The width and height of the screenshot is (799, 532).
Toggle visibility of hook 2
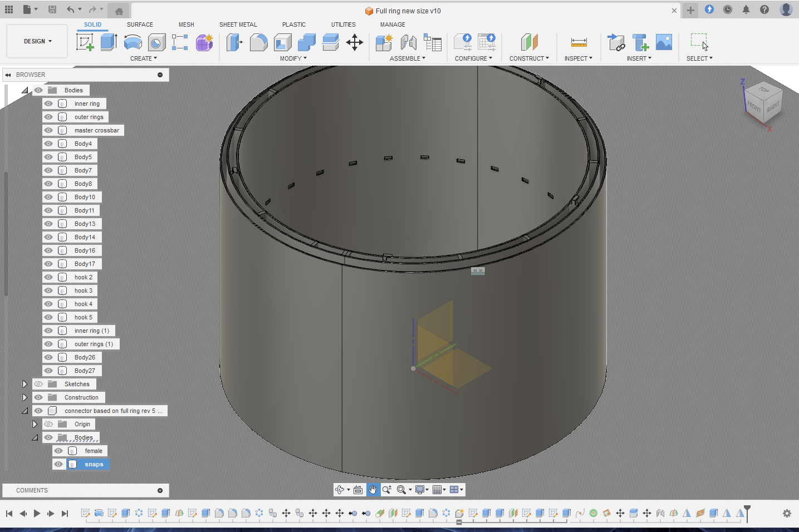pos(48,277)
